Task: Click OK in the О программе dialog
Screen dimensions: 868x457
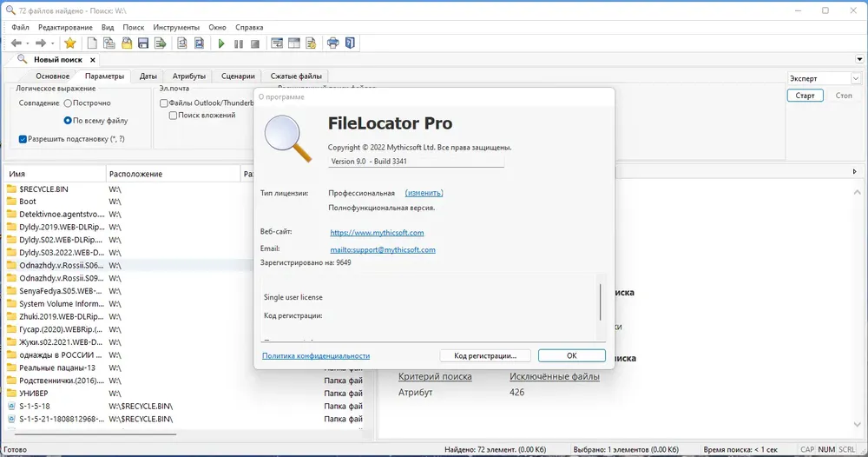Action: coord(572,355)
